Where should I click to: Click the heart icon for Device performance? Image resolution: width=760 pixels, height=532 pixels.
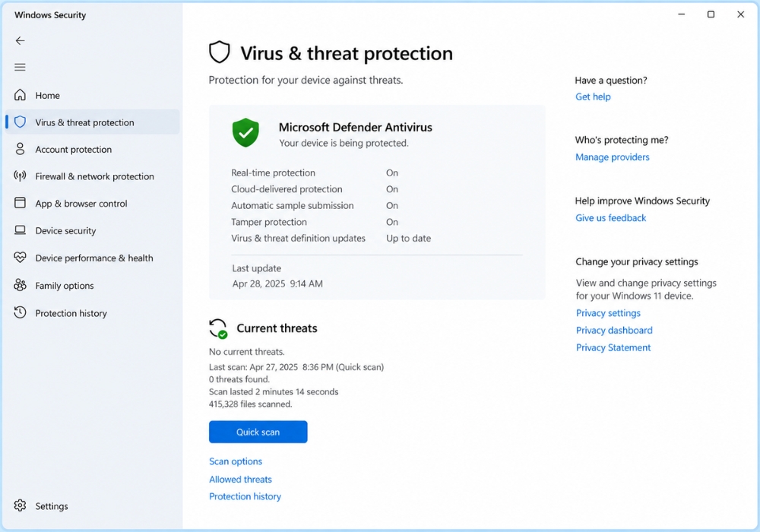[x=20, y=258]
